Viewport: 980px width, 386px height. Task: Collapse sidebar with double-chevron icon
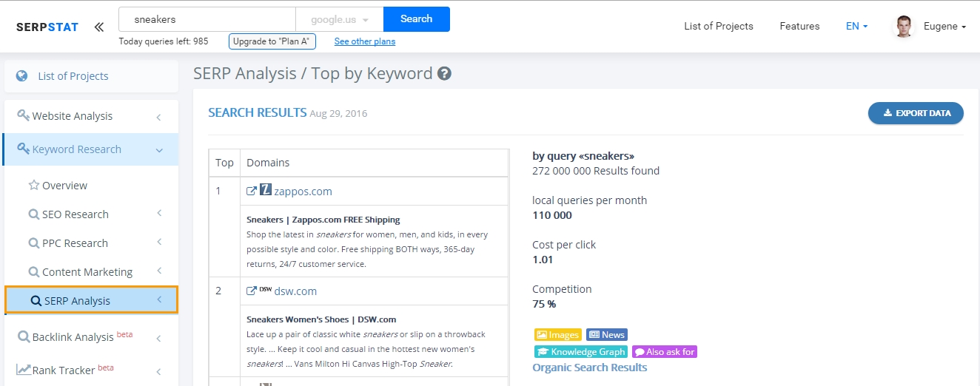coord(99,27)
